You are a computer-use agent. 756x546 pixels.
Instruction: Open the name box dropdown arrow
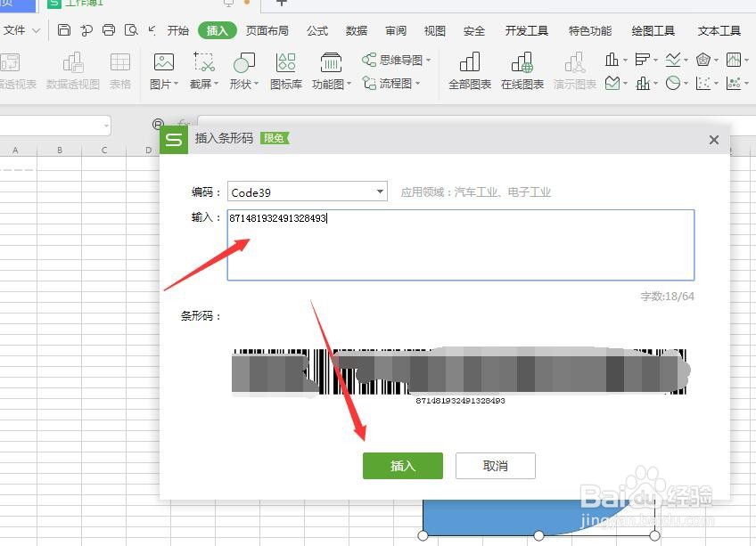pos(106,126)
